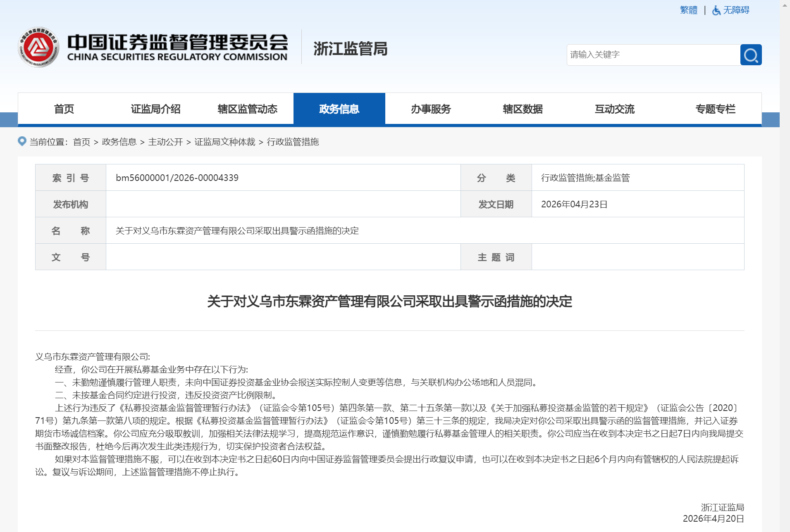Open the 辖区数据 navigation tab
Screen dimensions: 790x532
523,109
